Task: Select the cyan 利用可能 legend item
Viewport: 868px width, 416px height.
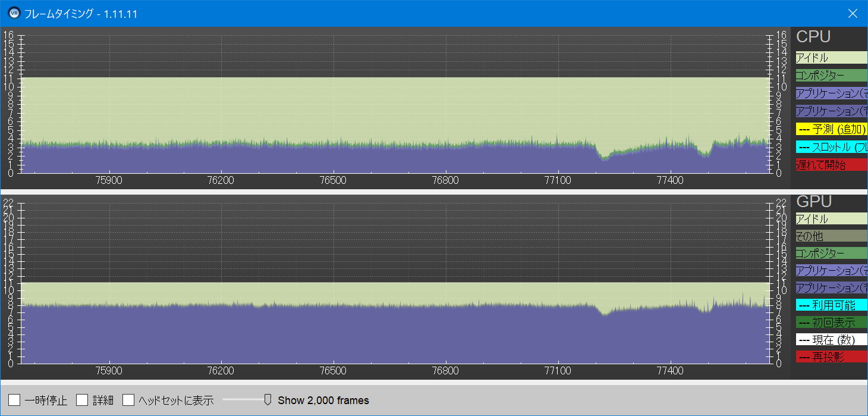Action: (x=831, y=305)
